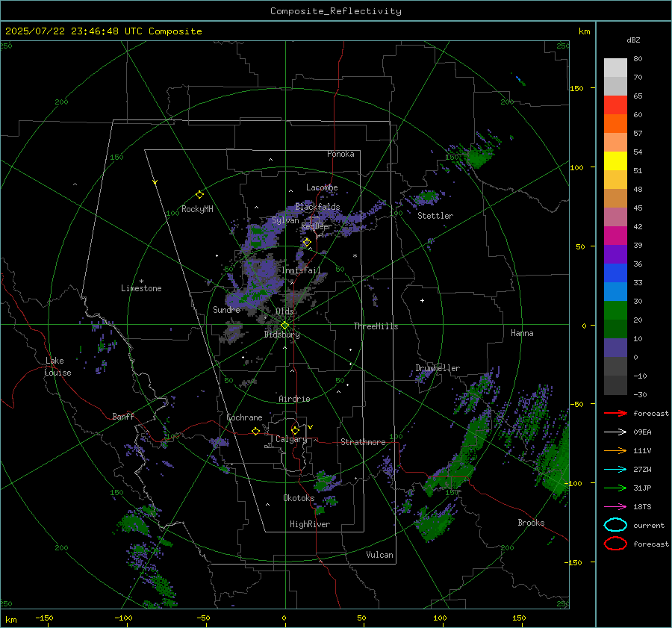Viewport: 672px width, 628px height.
Task: Click the Blackfalds label
Action: 317,207
